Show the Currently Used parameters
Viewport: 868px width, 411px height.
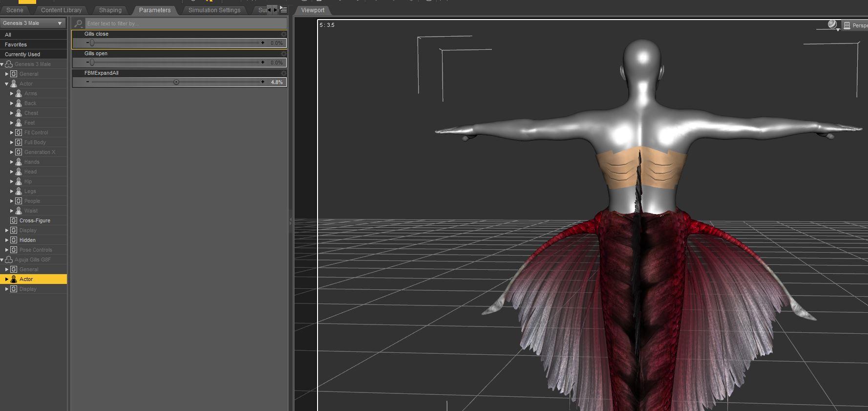(x=22, y=54)
